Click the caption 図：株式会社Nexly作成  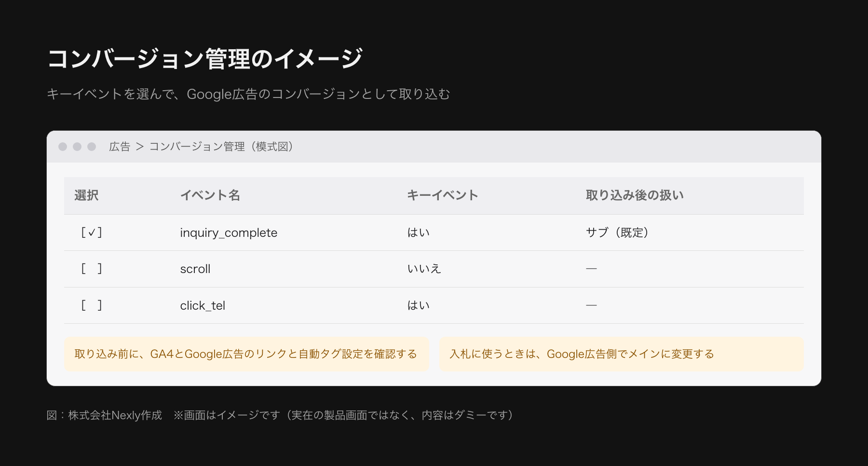[104, 415]
